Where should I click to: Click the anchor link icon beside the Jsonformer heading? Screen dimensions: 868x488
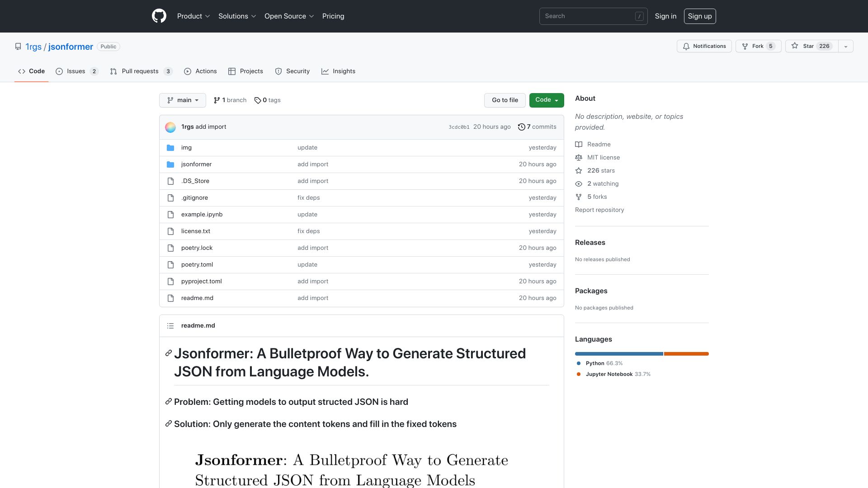tap(169, 353)
